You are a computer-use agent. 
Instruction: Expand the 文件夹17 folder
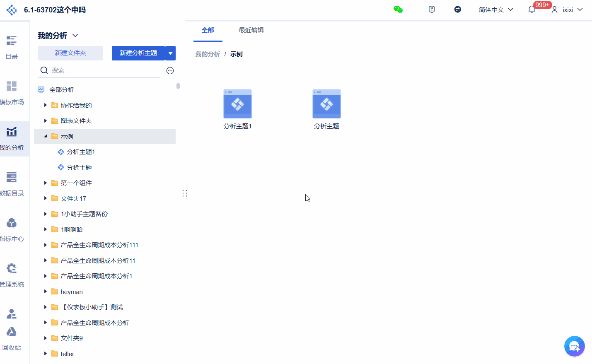(x=46, y=198)
